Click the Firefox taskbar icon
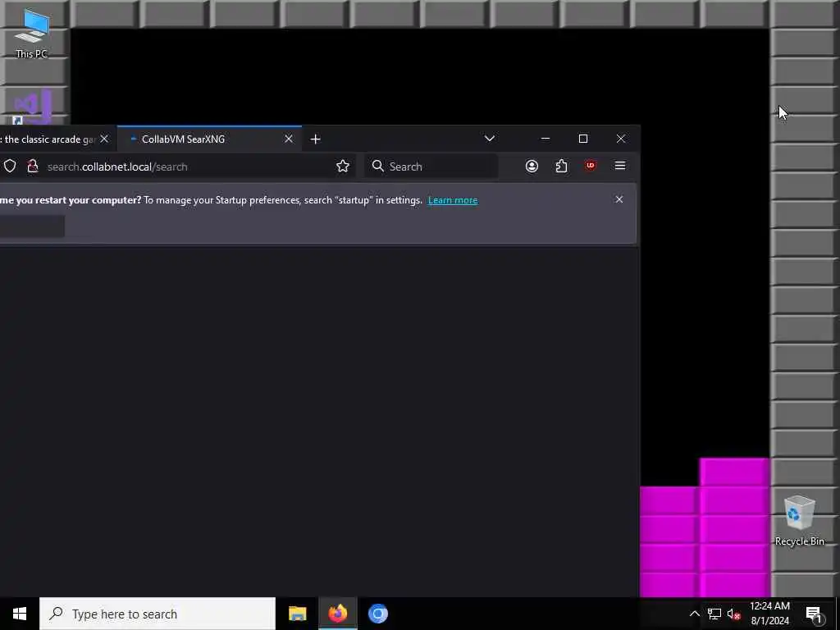The height and width of the screenshot is (630, 840). (x=337, y=614)
